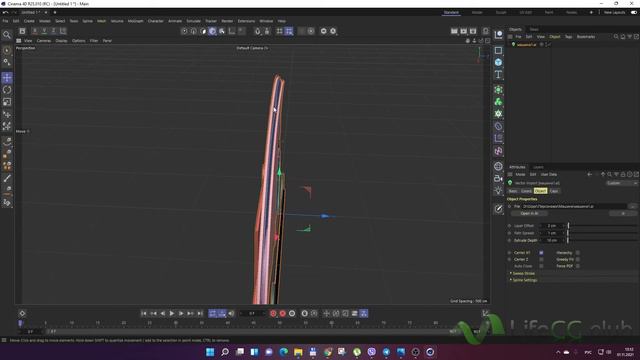Click the pen edit icon below the palette
This screenshot has width=640, height=360.
pos(498,209)
